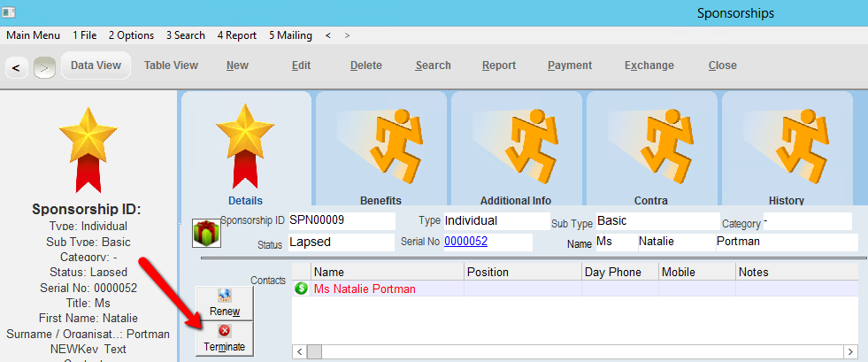Switch to Table View
868x362 pixels.
(x=171, y=65)
